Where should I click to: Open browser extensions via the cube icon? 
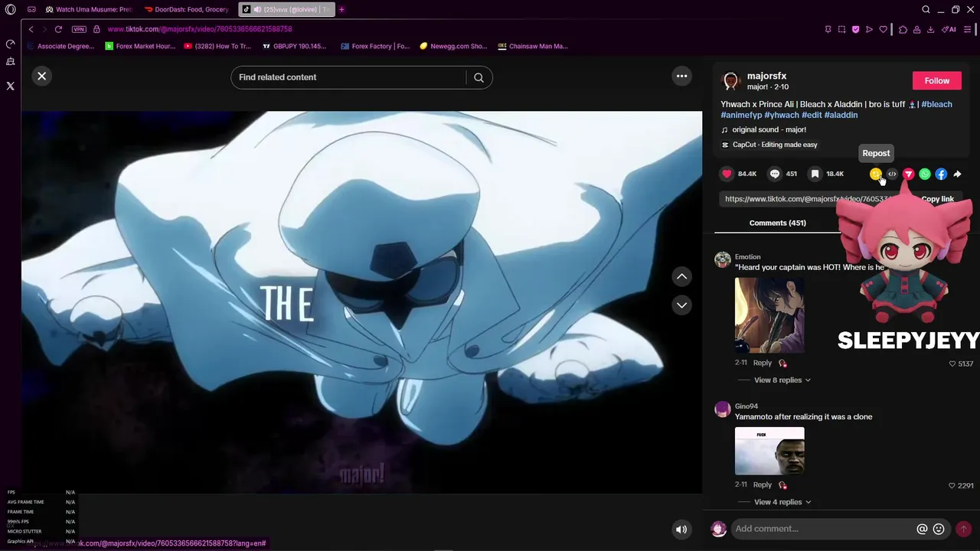(x=903, y=29)
